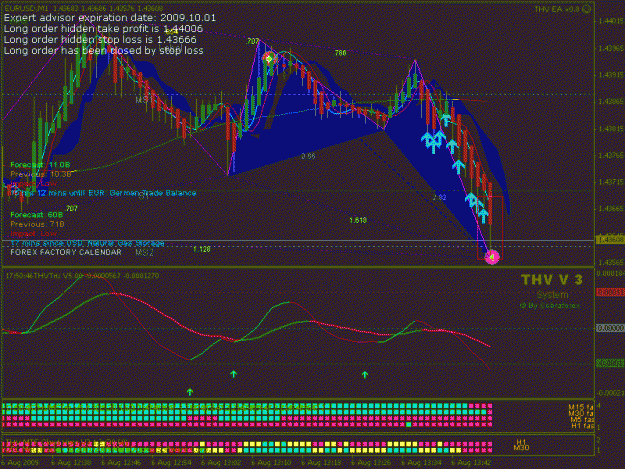Click the H1 label in the bottom indicator panel

click(521, 442)
